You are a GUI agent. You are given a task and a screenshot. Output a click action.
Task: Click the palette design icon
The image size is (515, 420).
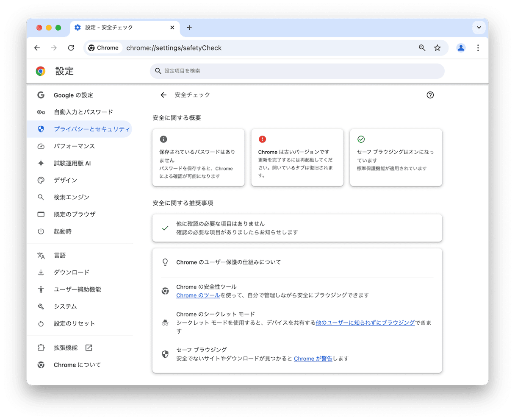click(x=41, y=180)
